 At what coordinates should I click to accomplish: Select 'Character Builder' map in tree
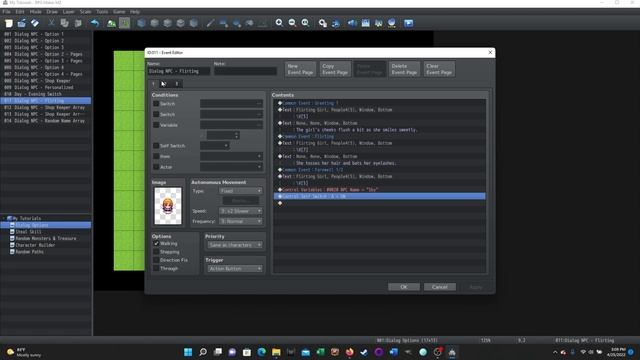coord(35,245)
